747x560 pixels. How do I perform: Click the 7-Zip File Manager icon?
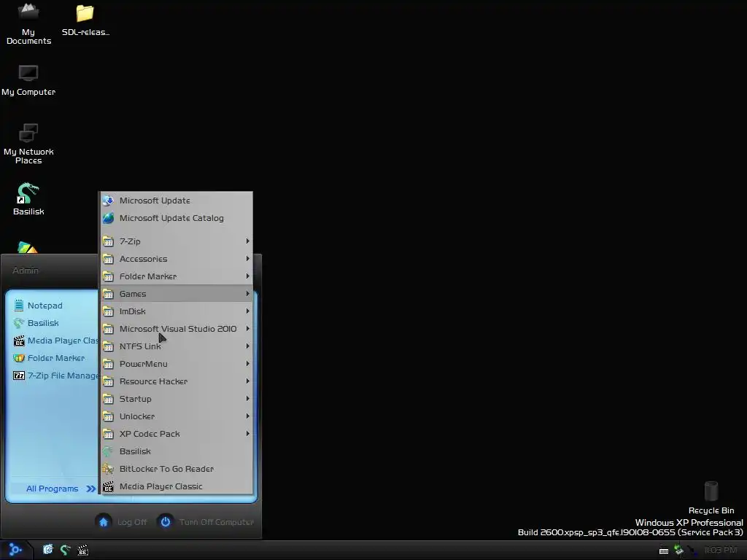18,376
